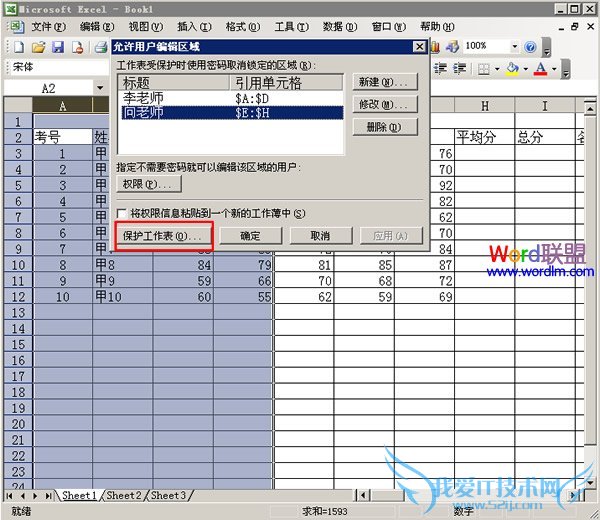Open standard toolbar options at the toolbar's end
Viewport: 600px width, 520px height.
coord(547,47)
